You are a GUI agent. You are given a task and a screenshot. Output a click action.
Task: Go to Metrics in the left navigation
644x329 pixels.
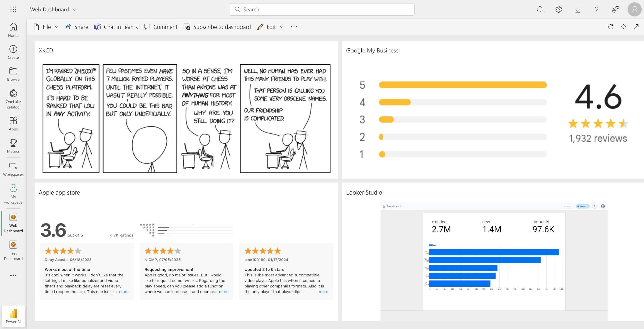13,146
